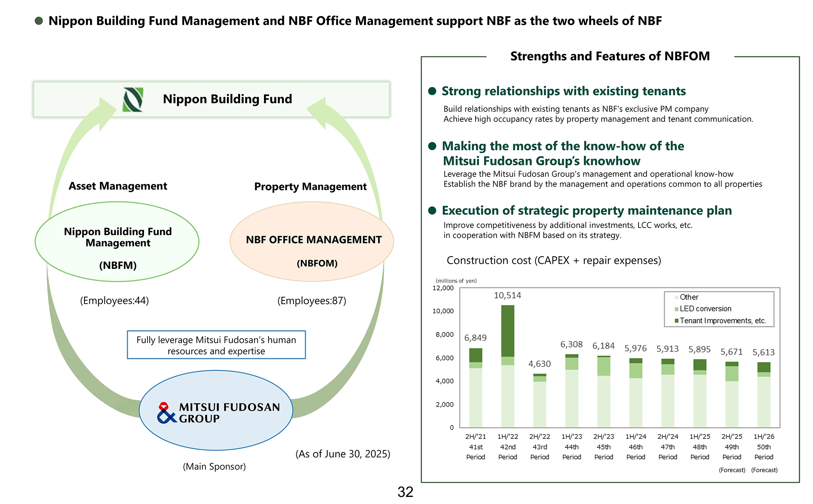Click the bullet before 'Strong relationships' heading

(x=432, y=91)
